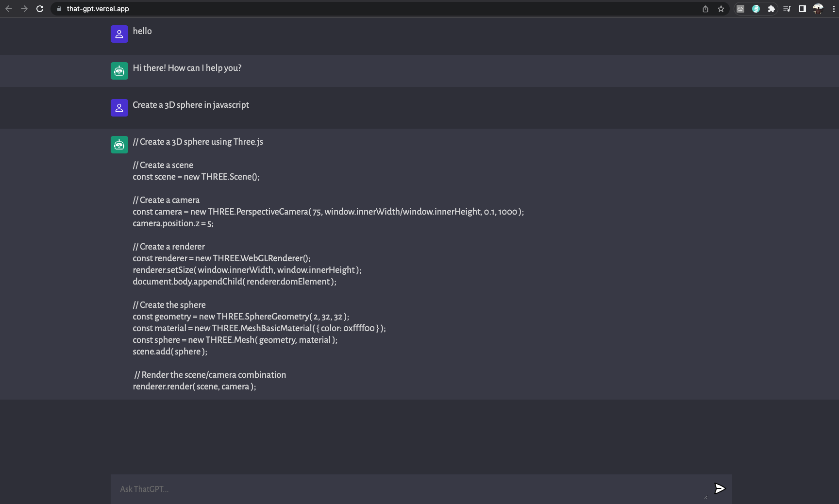Click the SphereGeometry code line
Viewport: 839px width, 504px height.
tap(241, 317)
